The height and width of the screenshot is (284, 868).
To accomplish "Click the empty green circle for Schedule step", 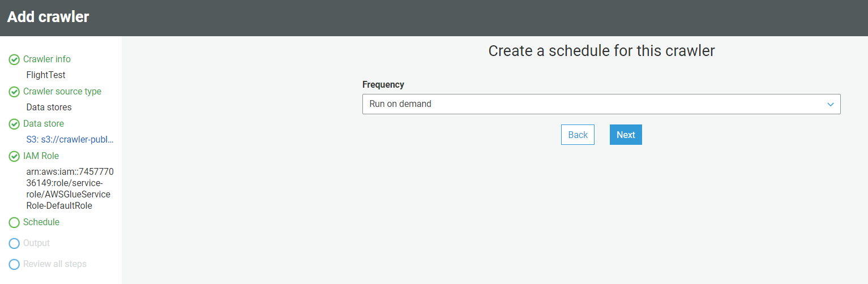I will [14, 222].
